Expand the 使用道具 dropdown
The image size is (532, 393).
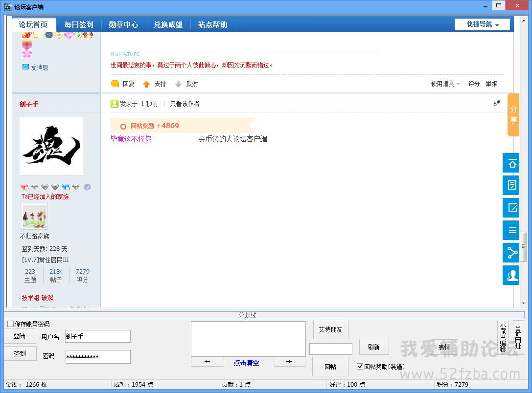pyautogui.click(x=445, y=84)
